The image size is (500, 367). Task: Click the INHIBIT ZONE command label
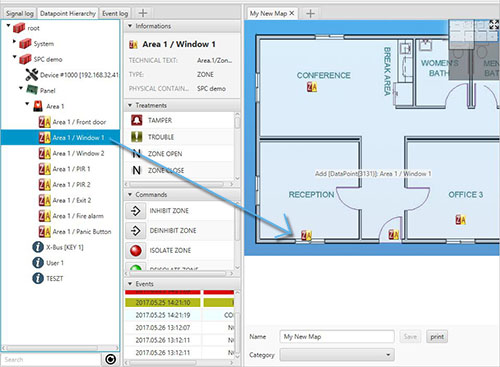click(x=169, y=211)
